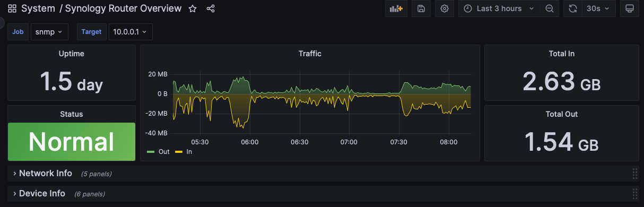Open the Job snmp dropdown
The height and width of the screenshot is (207, 644).
[49, 32]
